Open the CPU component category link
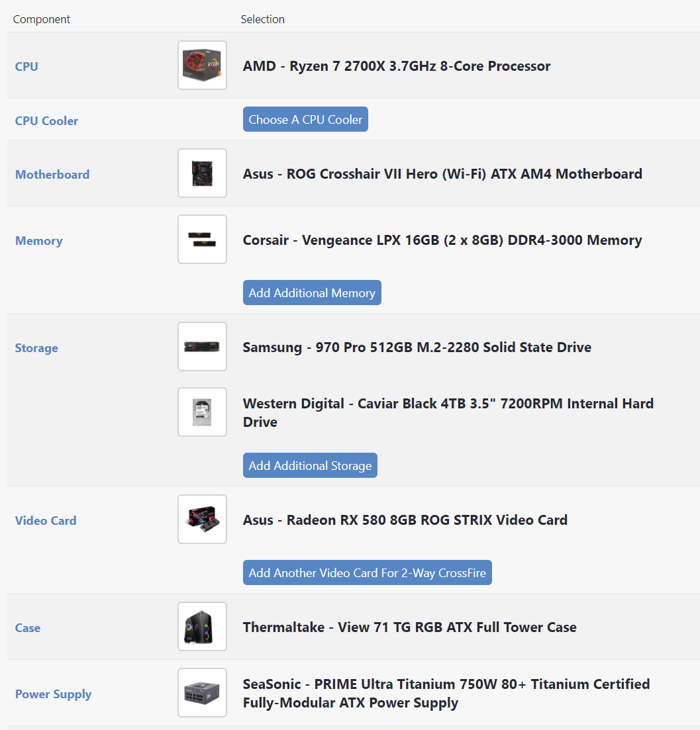Image resolution: width=700 pixels, height=730 pixels. click(x=26, y=66)
